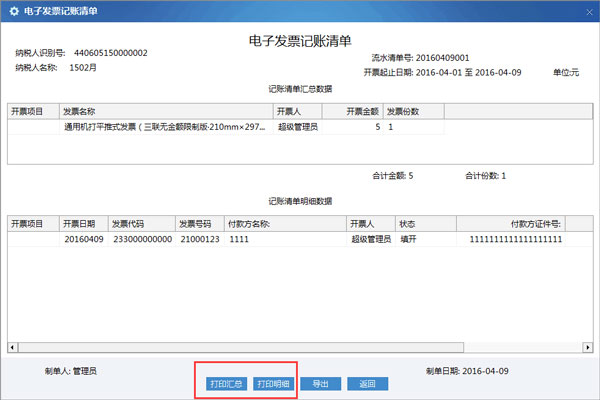Viewport: 600px width, 400px height.
Task: Click the 发票号码 column header
Action: click(199, 223)
